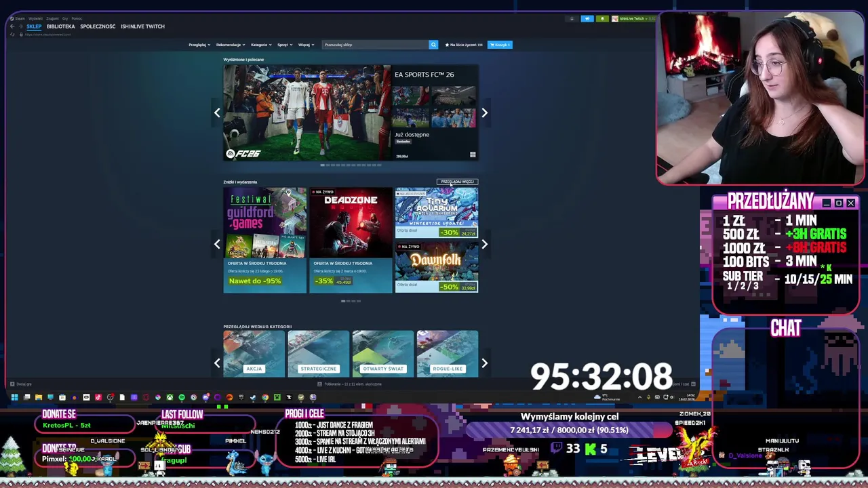Open the Koszyk cart button
The width and height of the screenshot is (868, 488).
pos(500,45)
